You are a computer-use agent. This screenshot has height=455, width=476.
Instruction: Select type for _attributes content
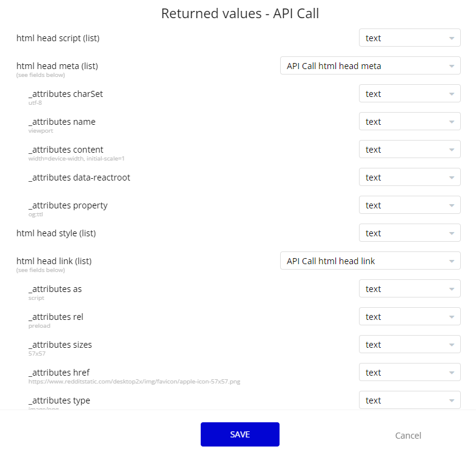point(409,150)
